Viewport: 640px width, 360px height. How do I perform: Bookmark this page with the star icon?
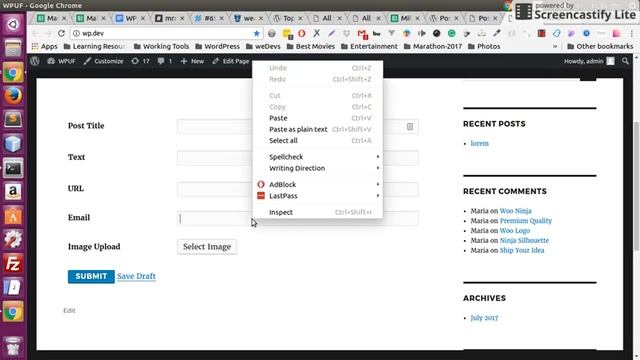(x=256, y=33)
